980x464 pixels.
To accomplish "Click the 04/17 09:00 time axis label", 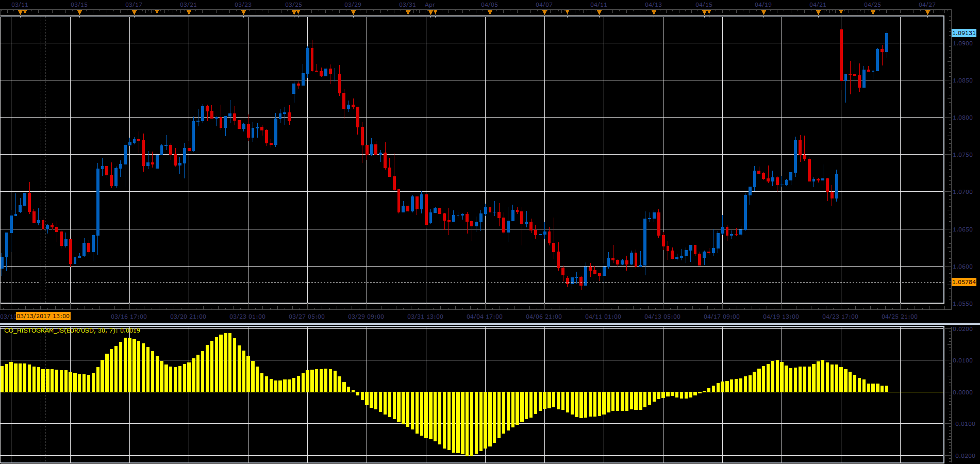I will pyautogui.click(x=722, y=317).
